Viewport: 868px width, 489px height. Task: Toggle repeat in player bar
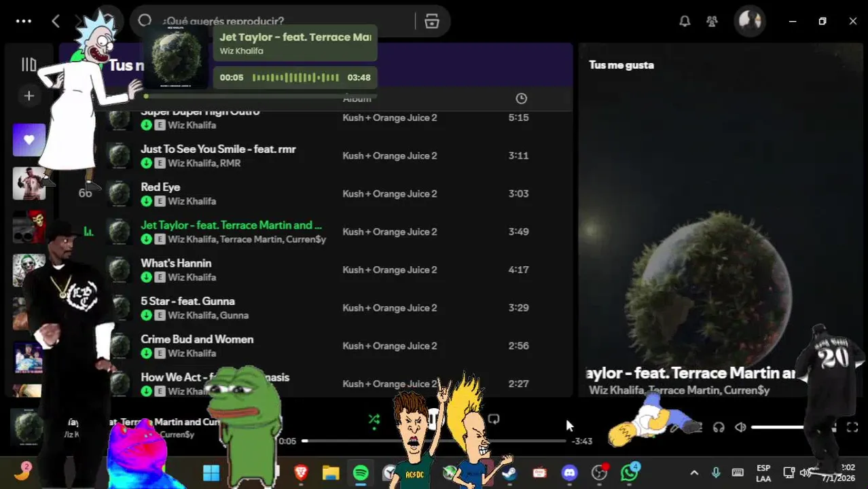point(494,420)
